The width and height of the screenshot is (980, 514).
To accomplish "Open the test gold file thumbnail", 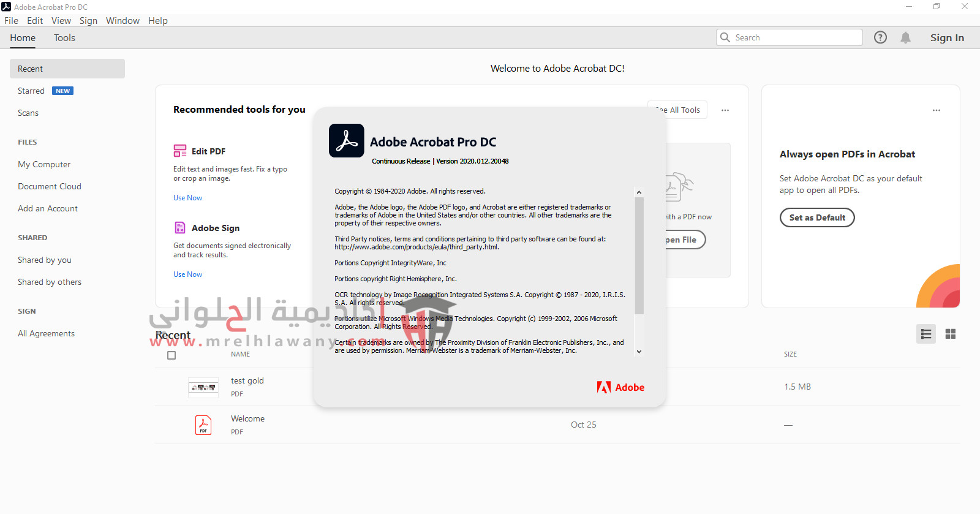I will (203, 387).
